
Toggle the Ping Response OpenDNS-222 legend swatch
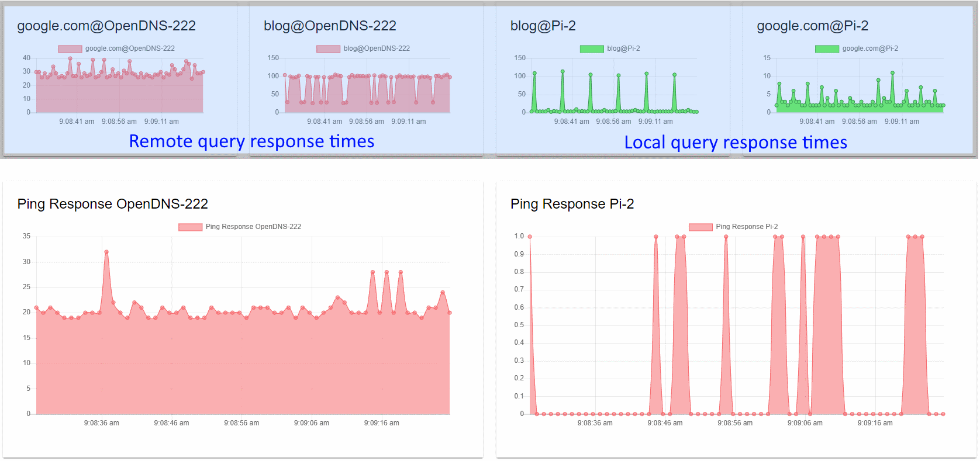coord(190,227)
